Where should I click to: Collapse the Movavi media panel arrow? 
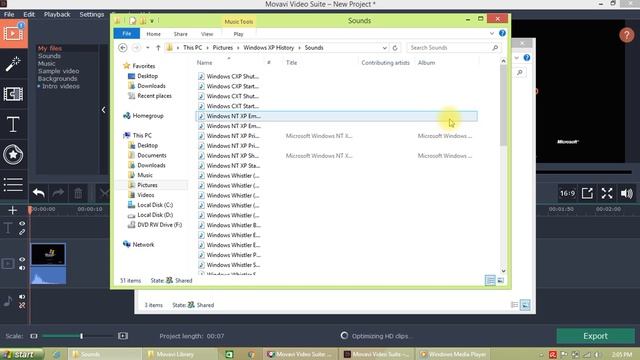click(103, 110)
